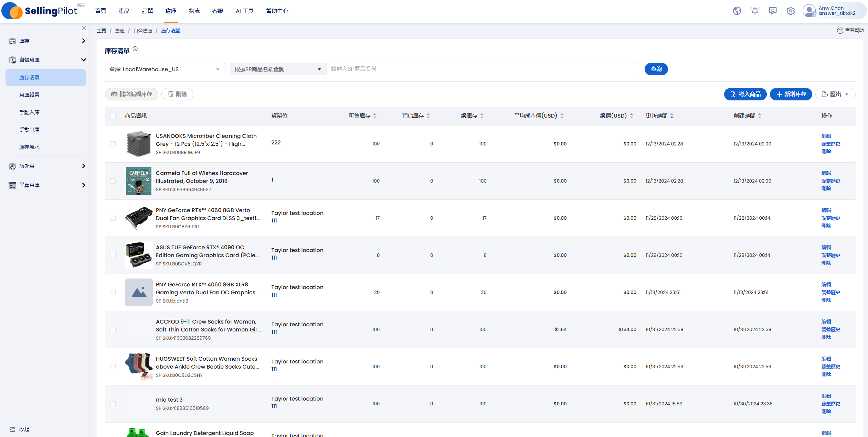The image size is (868, 437).
Task: Open the feedback message icon
Action: tap(773, 11)
